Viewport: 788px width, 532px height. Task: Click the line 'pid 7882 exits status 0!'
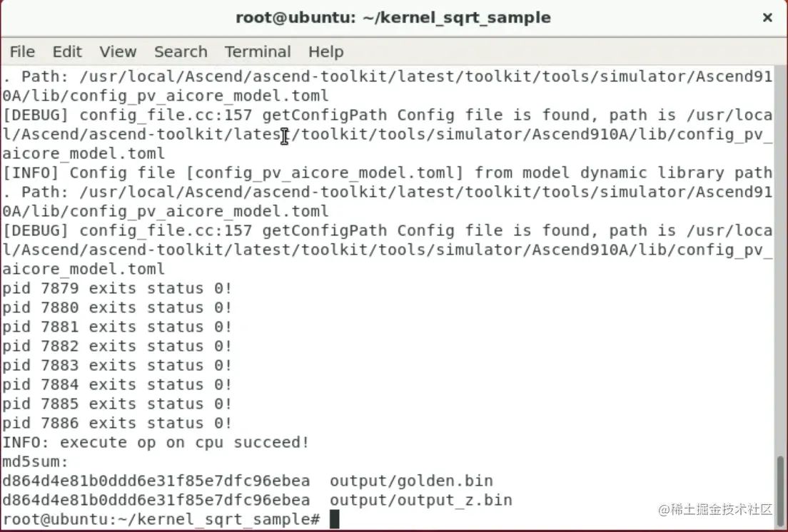point(116,347)
